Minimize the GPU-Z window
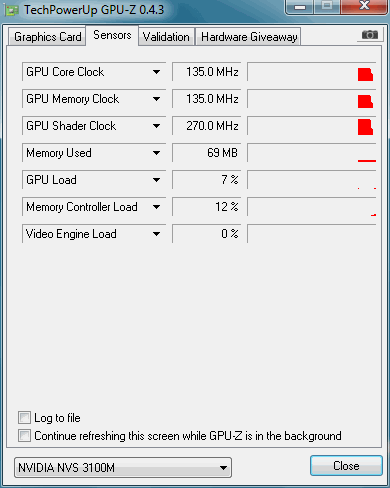Viewport: 390px width, 488px height. (300, 6)
